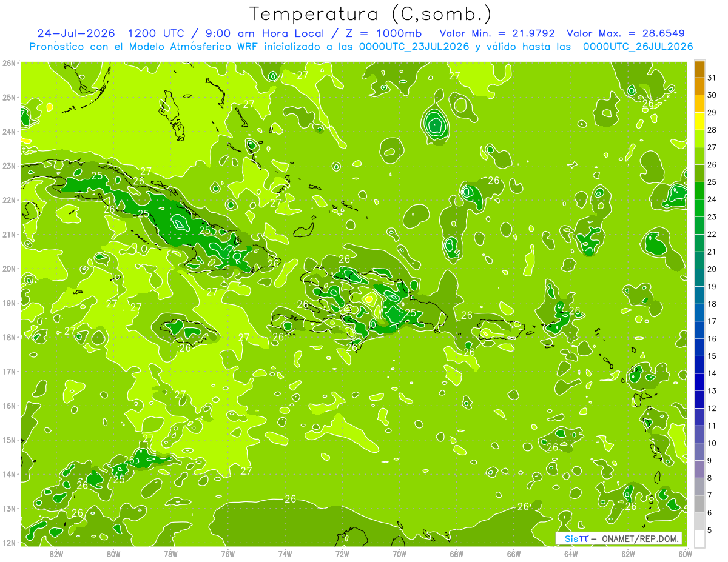Click the 21N latitude axis label
728x562 pixels.
pyautogui.click(x=9, y=234)
